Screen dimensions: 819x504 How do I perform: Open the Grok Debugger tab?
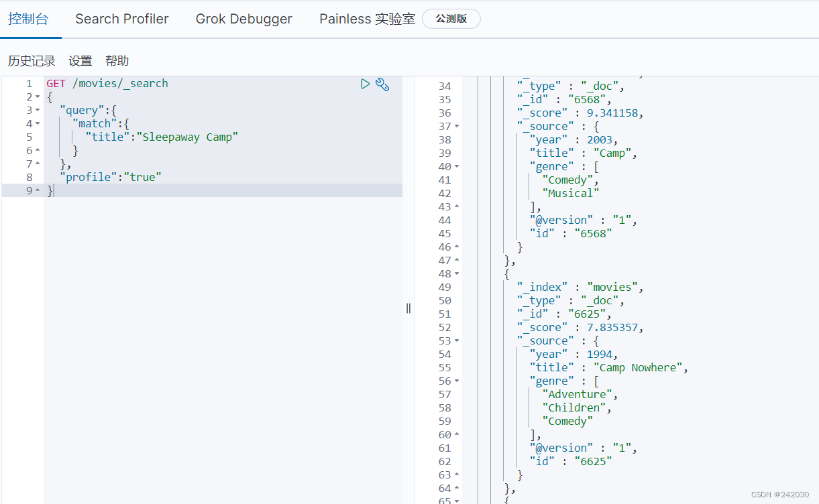point(244,19)
